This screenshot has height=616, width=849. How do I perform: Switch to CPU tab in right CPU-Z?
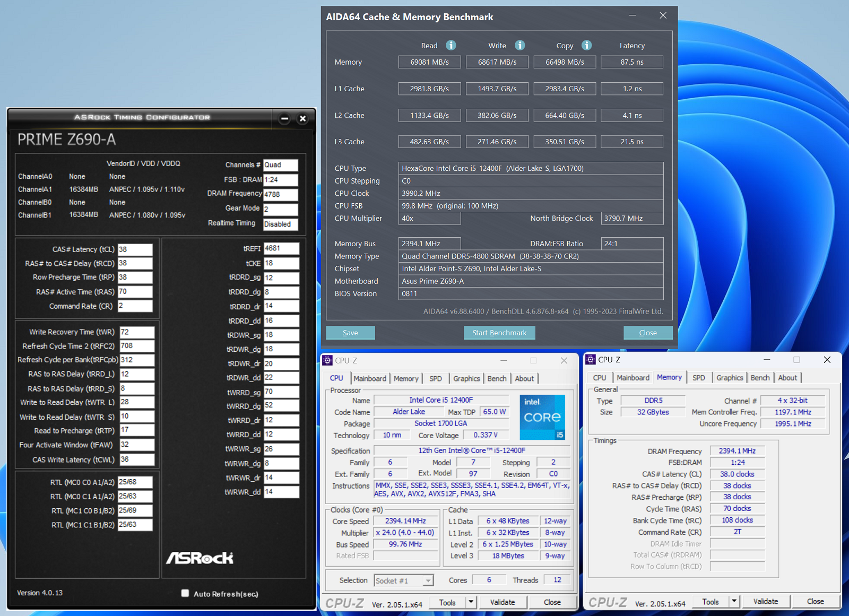(x=600, y=378)
